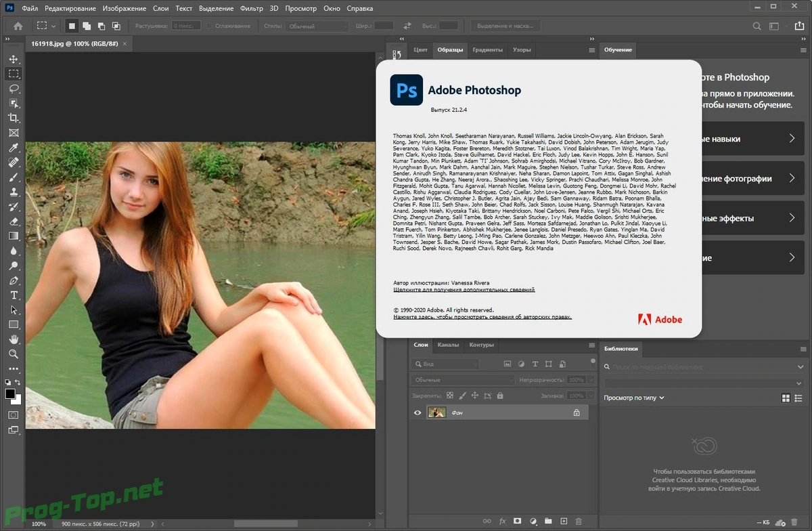Viewport: 812px width, 531px height.
Task: Toggle the Сглаживание checkbox
Action: pos(210,26)
